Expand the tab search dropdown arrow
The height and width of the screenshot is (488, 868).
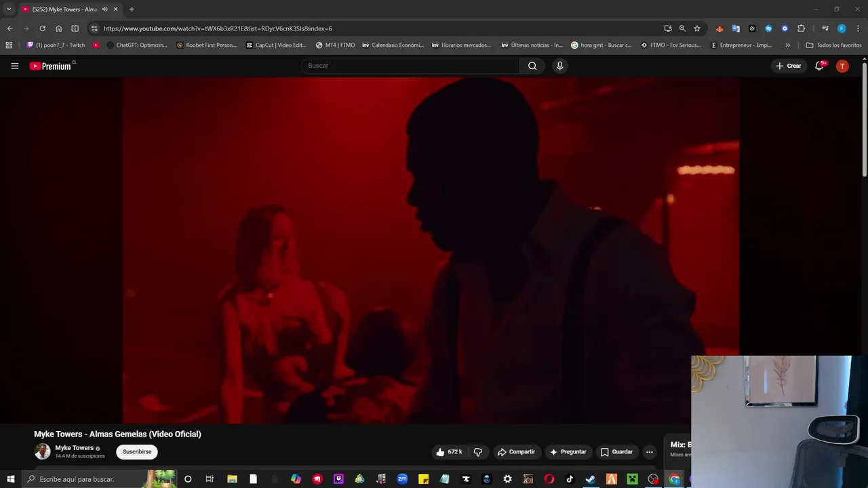pos(9,9)
